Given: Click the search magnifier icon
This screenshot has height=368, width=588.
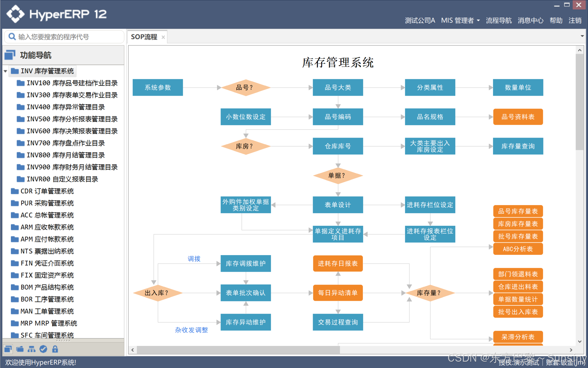Looking at the screenshot, I should pyautogui.click(x=12, y=37).
